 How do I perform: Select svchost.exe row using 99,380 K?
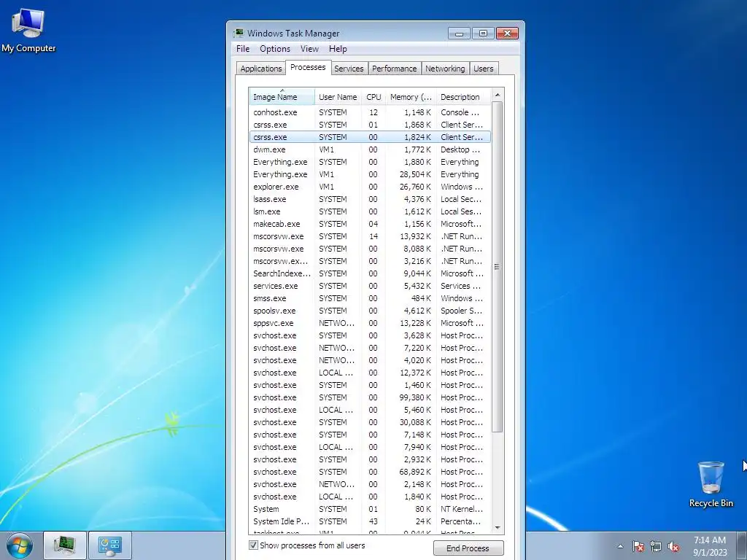(x=370, y=397)
